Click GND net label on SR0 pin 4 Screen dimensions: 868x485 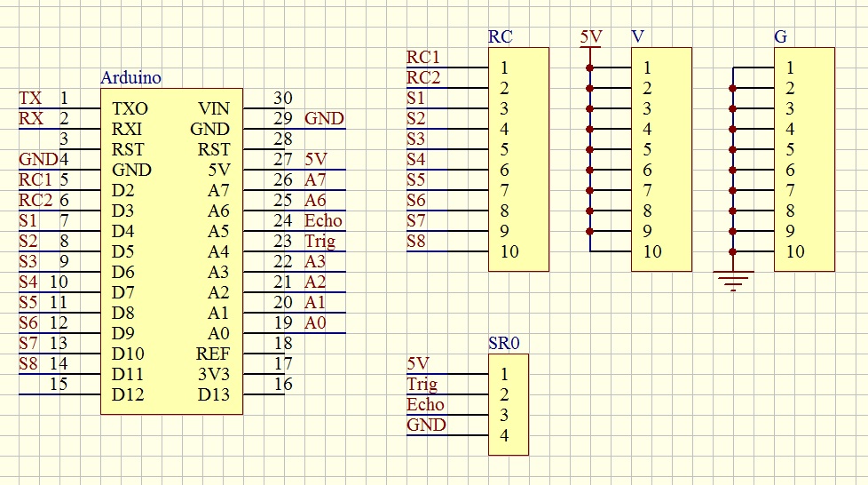pos(426,425)
